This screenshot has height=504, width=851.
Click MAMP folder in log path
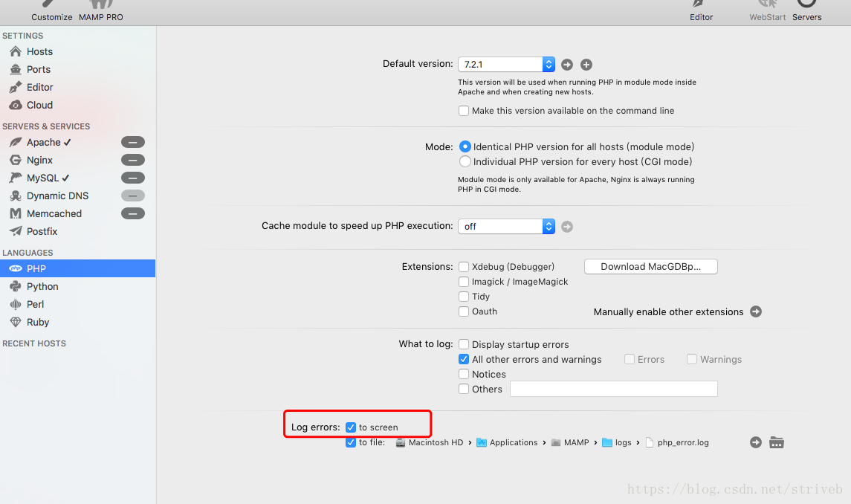[x=570, y=442]
